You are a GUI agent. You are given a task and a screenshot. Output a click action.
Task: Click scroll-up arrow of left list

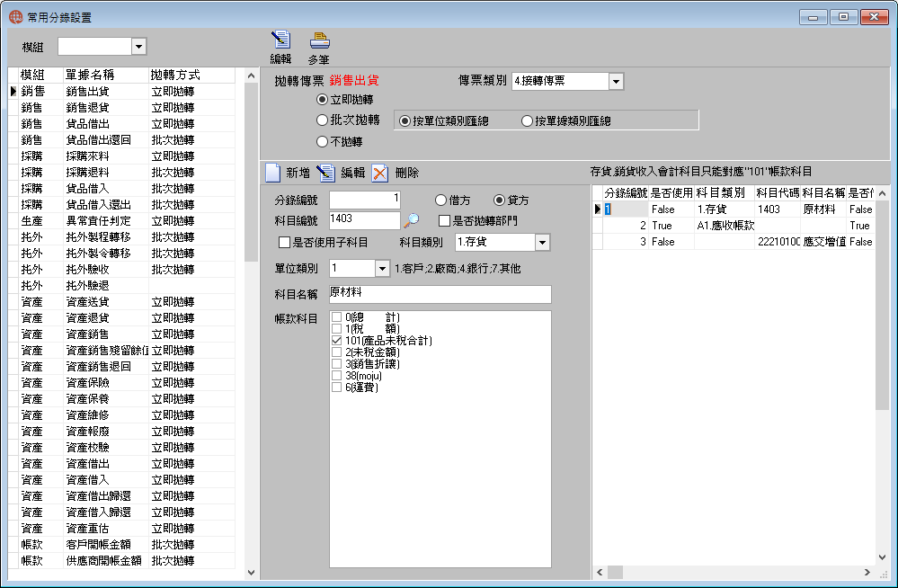coord(251,76)
